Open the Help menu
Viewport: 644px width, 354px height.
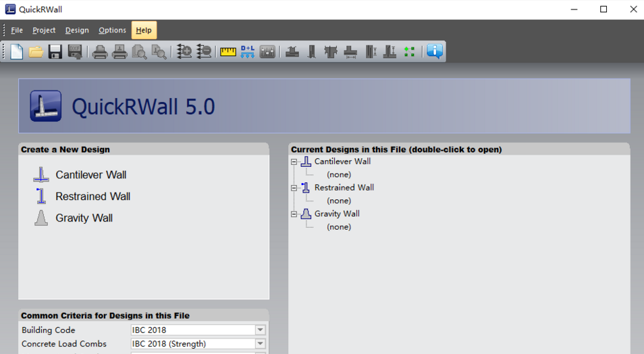(x=144, y=30)
